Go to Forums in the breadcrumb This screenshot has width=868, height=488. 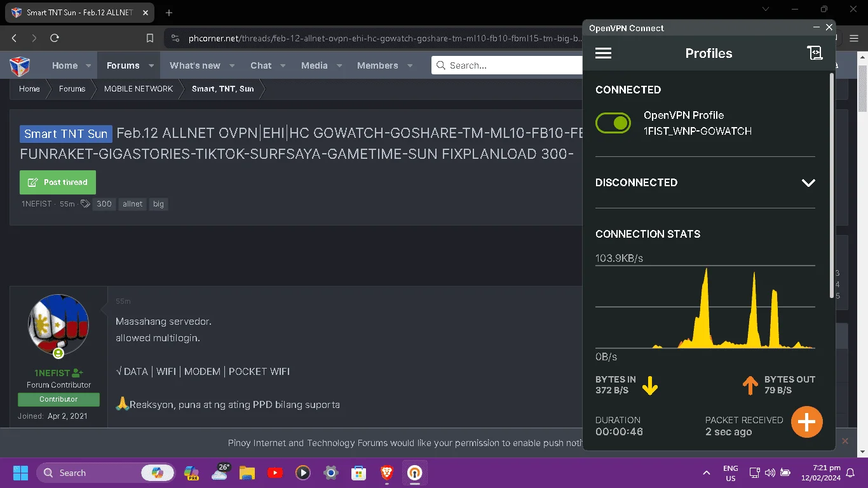(72, 89)
